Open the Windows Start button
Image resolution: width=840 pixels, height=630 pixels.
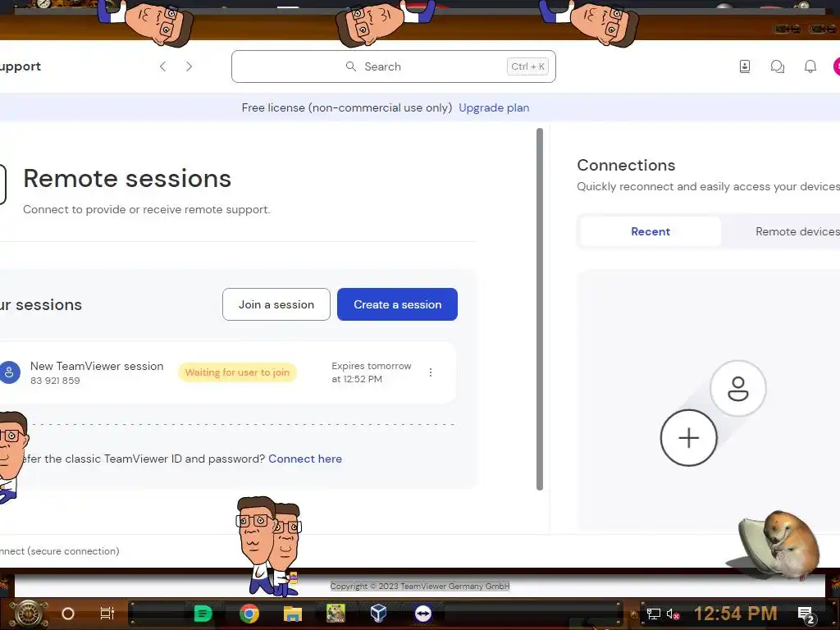click(x=28, y=614)
